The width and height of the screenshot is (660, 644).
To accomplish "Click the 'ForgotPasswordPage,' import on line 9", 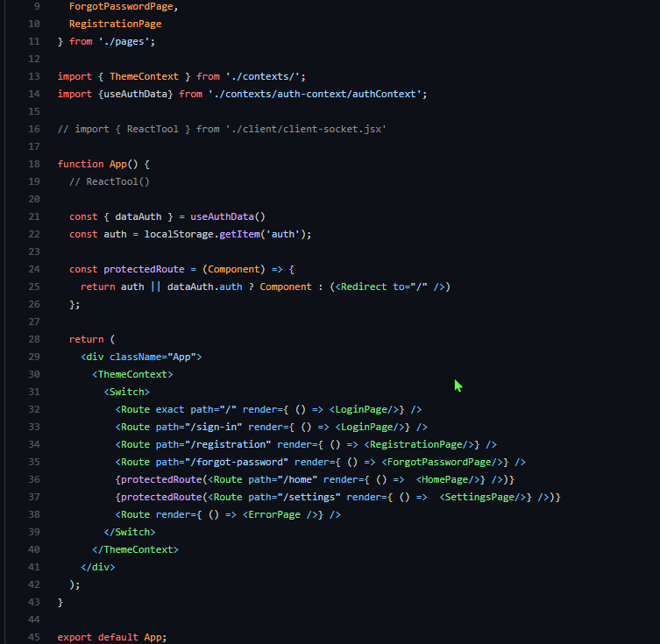I will tap(124, 7).
